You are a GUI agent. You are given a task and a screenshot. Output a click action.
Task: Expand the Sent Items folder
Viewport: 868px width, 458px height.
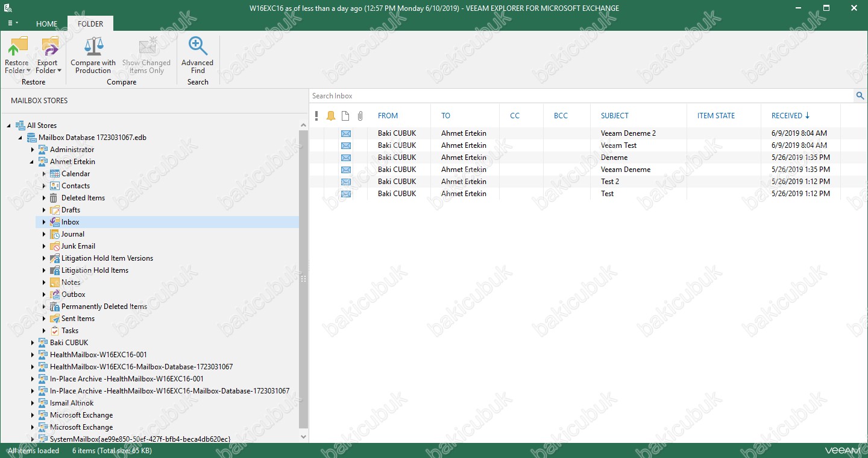click(x=44, y=319)
